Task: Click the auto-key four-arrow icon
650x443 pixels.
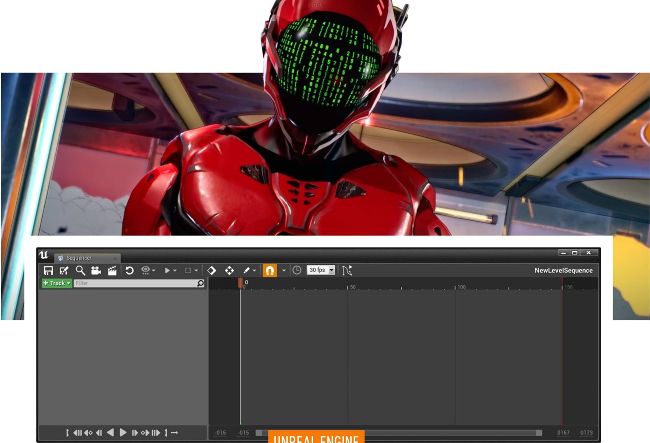Action: 229,270
